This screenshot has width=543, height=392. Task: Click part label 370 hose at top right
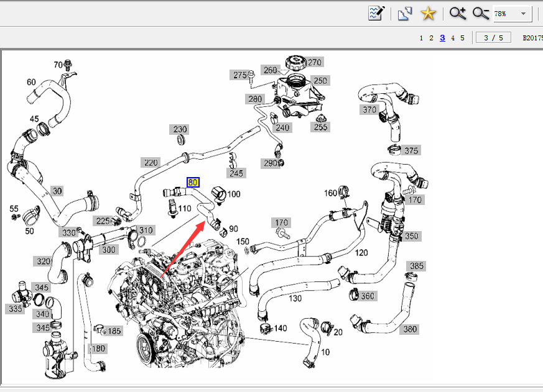[369, 110]
